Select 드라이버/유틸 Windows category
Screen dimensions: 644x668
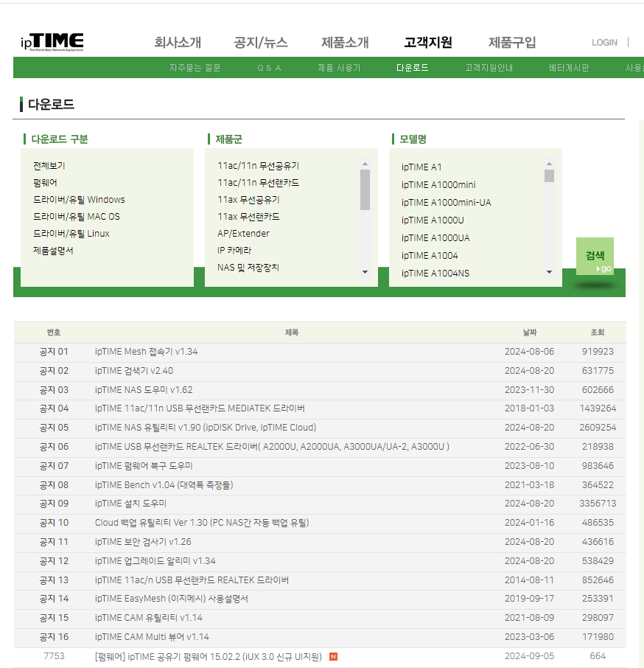point(79,200)
